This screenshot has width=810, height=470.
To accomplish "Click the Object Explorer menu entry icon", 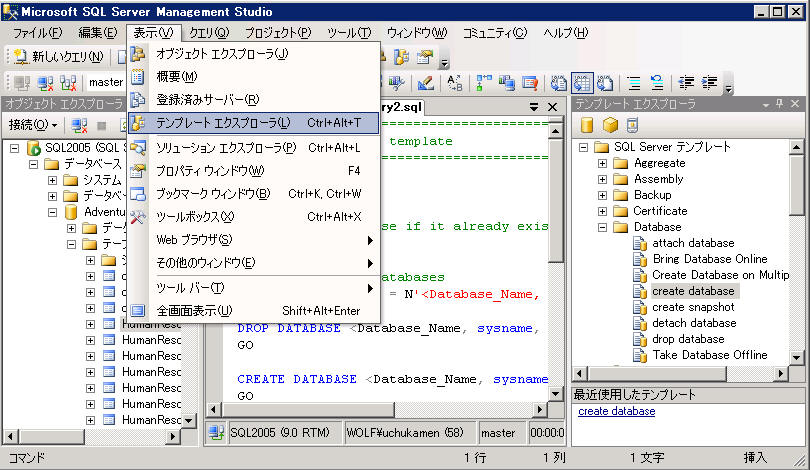I will click(x=137, y=54).
